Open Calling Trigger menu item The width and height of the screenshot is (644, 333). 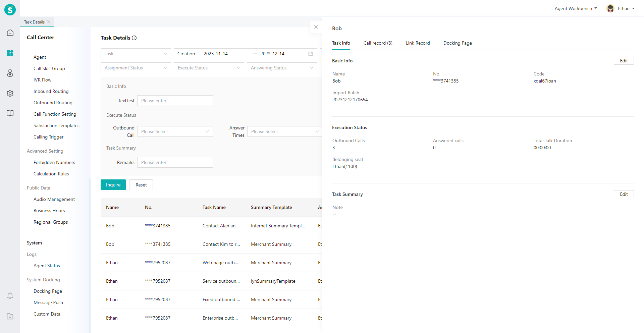(49, 137)
